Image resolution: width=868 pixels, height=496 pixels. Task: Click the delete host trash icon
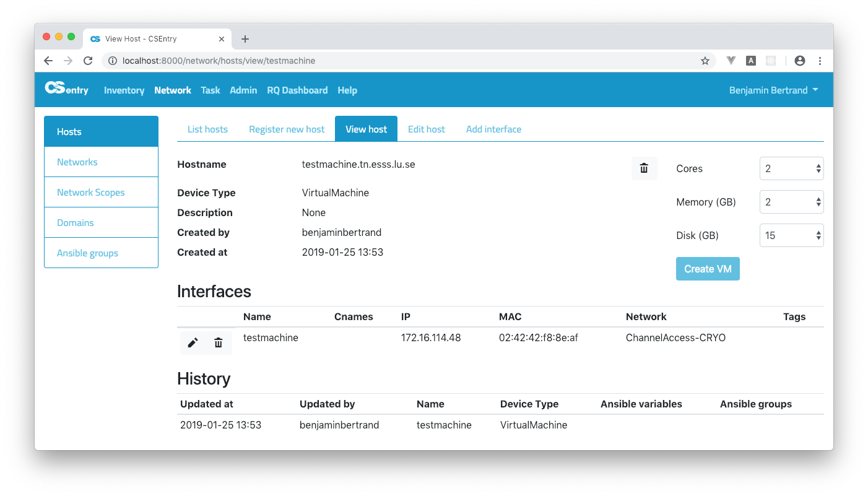point(644,168)
